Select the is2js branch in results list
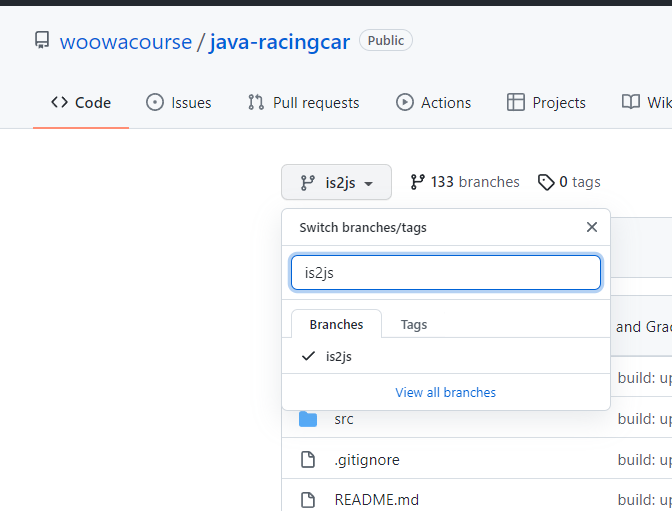Image resolution: width=672 pixels, height=511 pixels. 446,356
